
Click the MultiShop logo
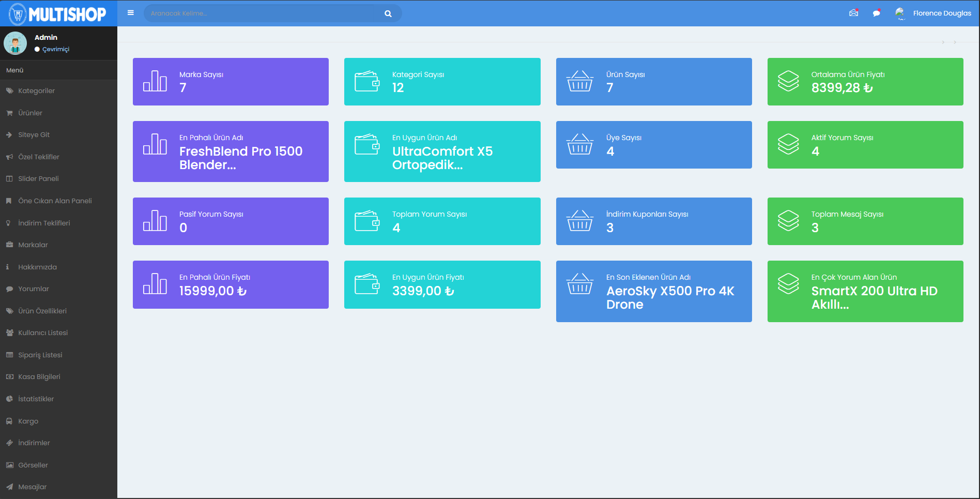[x=58, y=13]
